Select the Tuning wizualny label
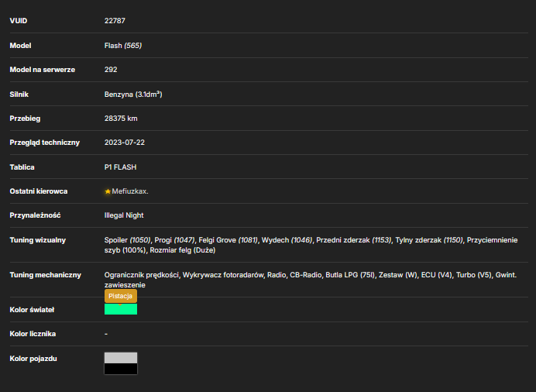Image resolution: width=536 pixels, height=392 pixels. pos(38,240)
